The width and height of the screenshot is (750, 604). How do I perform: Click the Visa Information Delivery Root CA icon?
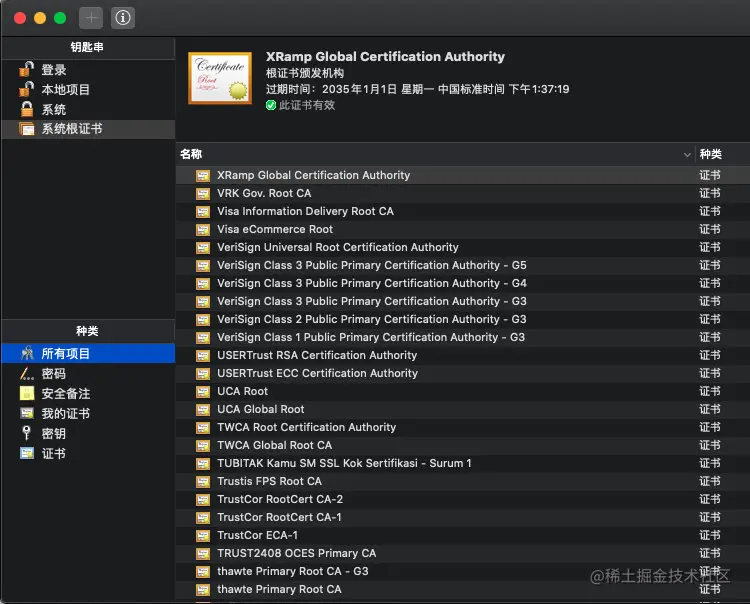point(203,211)
